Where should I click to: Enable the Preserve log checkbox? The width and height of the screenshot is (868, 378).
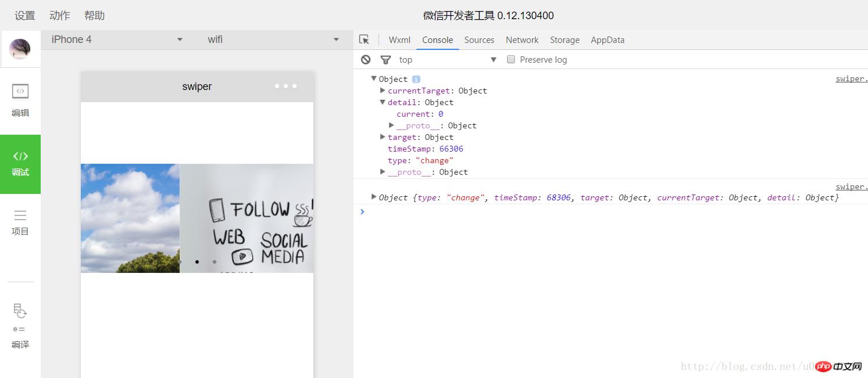point(511,59)
